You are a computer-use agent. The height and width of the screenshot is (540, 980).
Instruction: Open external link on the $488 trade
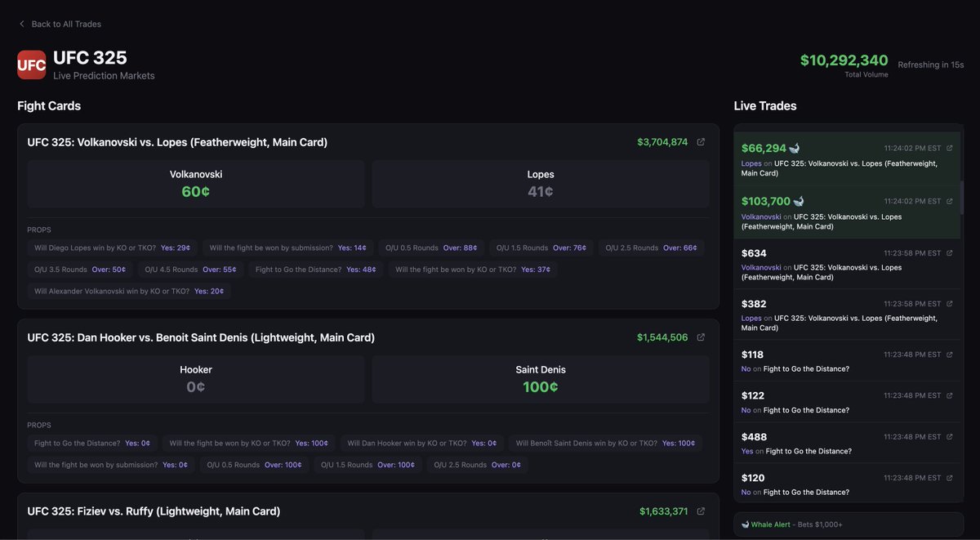coord(949,437)
